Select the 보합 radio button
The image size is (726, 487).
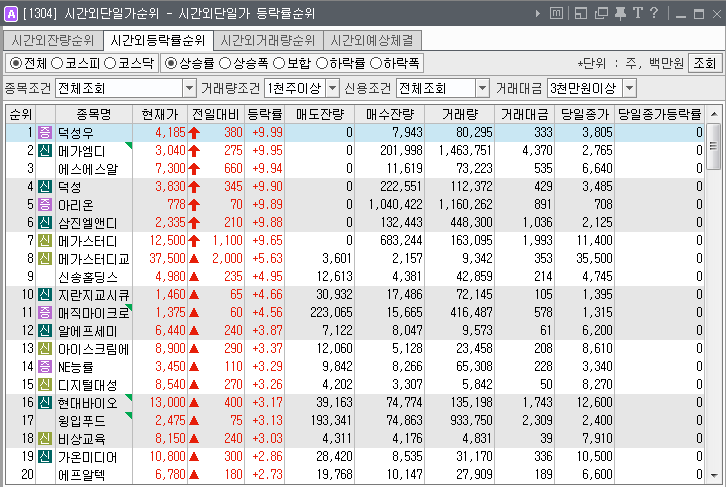tap(279, 63)
